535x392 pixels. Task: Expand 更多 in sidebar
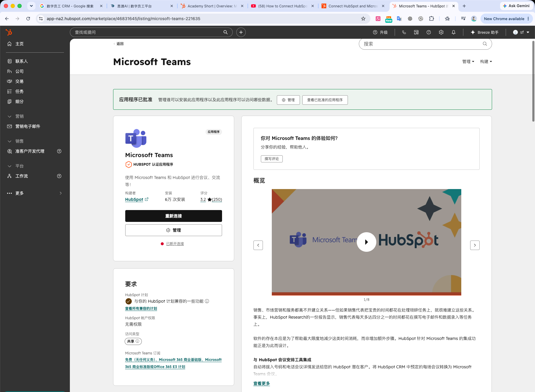pyautogui.click(x=35, y=193)
